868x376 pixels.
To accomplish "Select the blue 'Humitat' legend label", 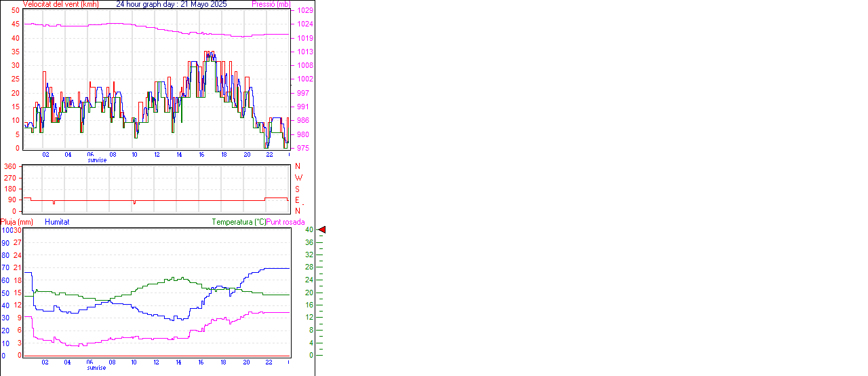I will point(57,222).
